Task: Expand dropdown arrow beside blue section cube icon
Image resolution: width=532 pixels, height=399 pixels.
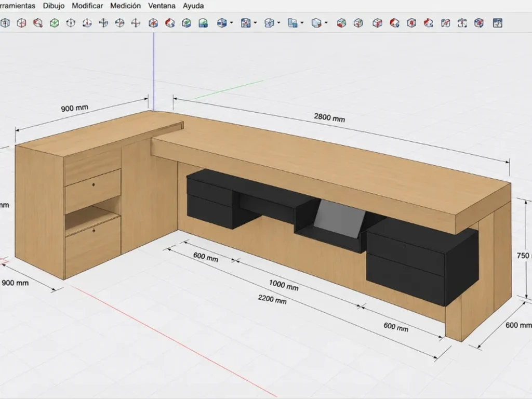Action: 231,23
